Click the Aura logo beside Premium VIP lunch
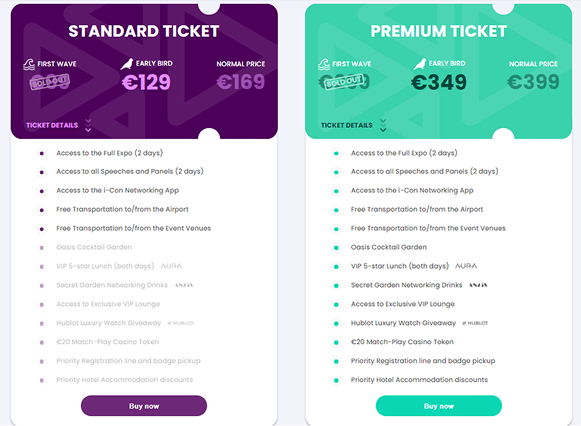Viewport: 581px width, 426px height. click(x=466, y=266)
